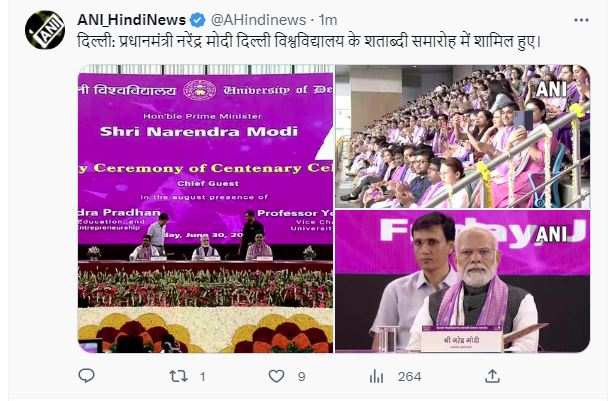Click the retweet count 1
Screen dimensions: 614x401
tap(202, 377)
